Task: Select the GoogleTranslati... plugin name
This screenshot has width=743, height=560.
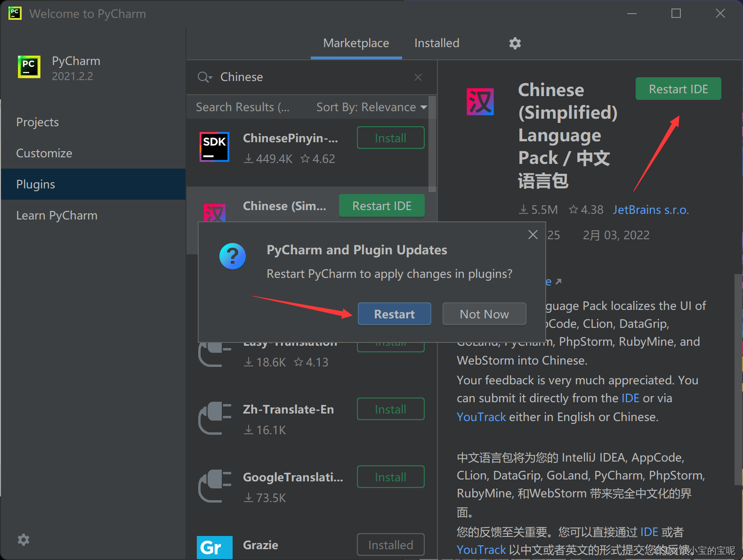Action: click(x=293, y=478)
